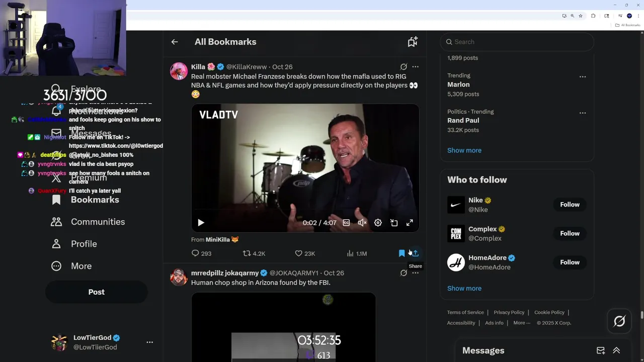Open Grok icon on mrredpillz post

pos(404,273)
